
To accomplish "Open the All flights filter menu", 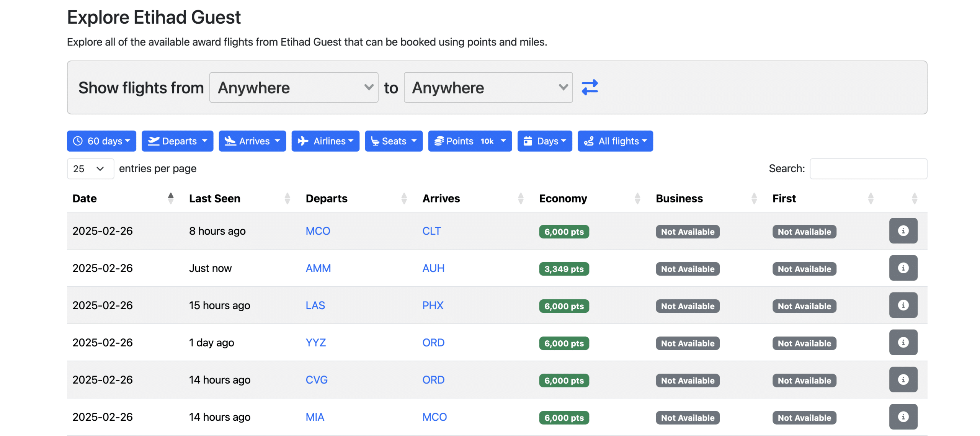I will (x=615, y=141).
